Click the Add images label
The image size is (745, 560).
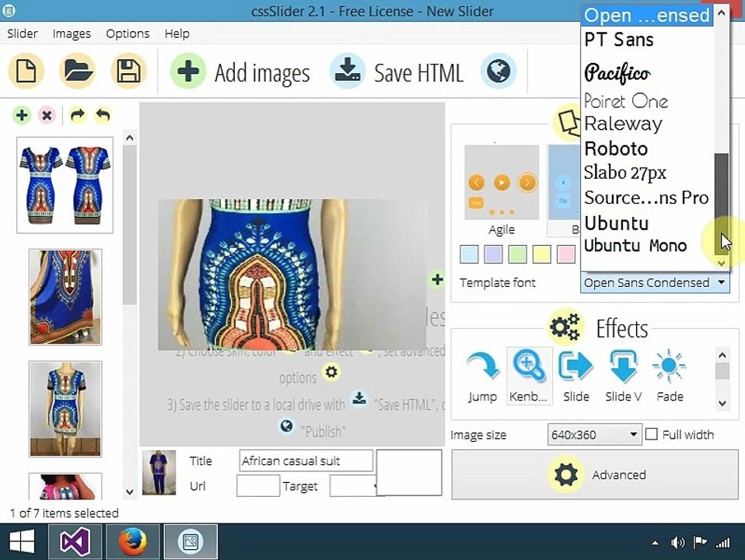(262, 73)
